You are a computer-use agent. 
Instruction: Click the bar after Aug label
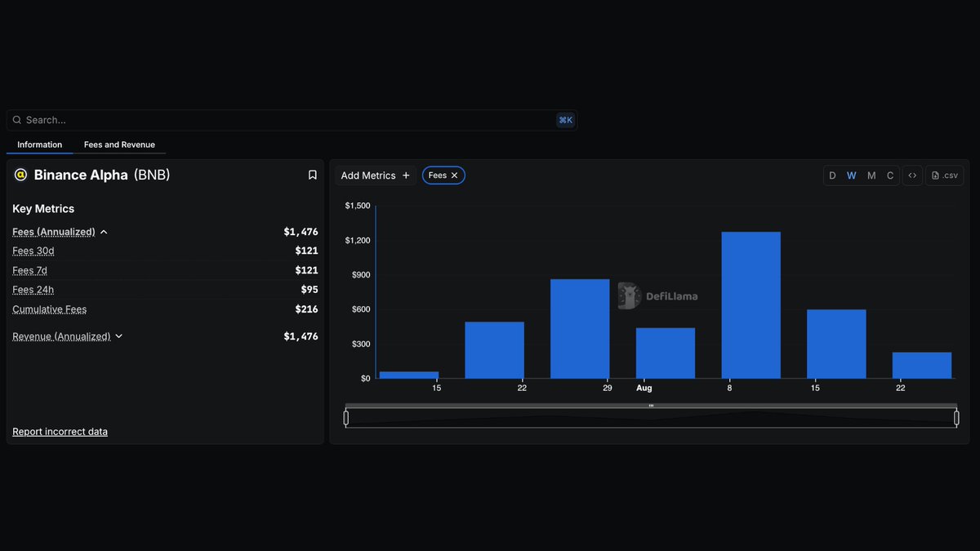click(x=666, y=353)
